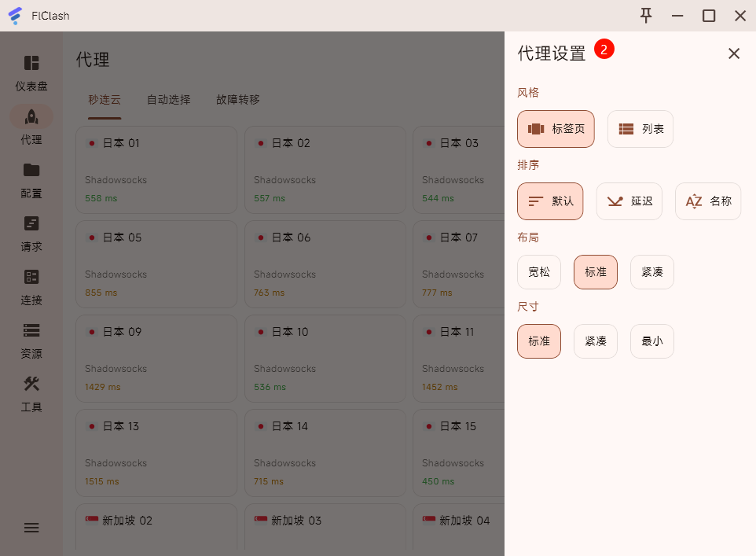Open the 资源 resources icon
This screenshot has height=556, width=756.
coord(31,330)
